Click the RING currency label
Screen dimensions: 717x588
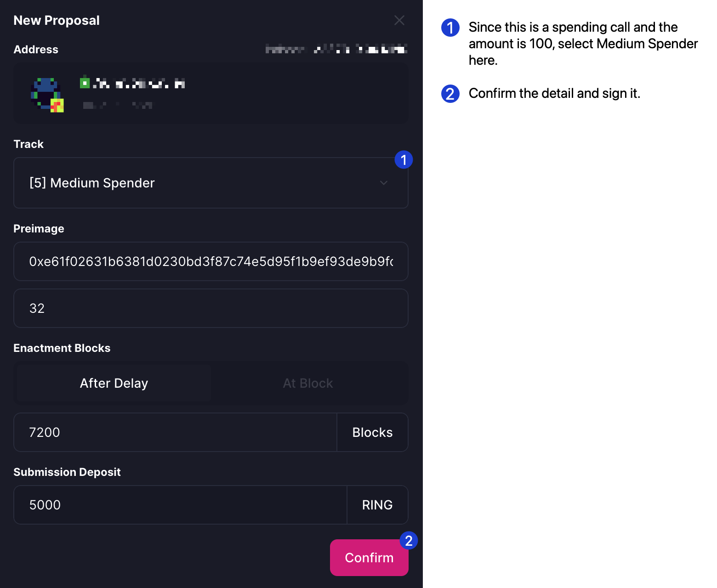(x=377, y=505)
